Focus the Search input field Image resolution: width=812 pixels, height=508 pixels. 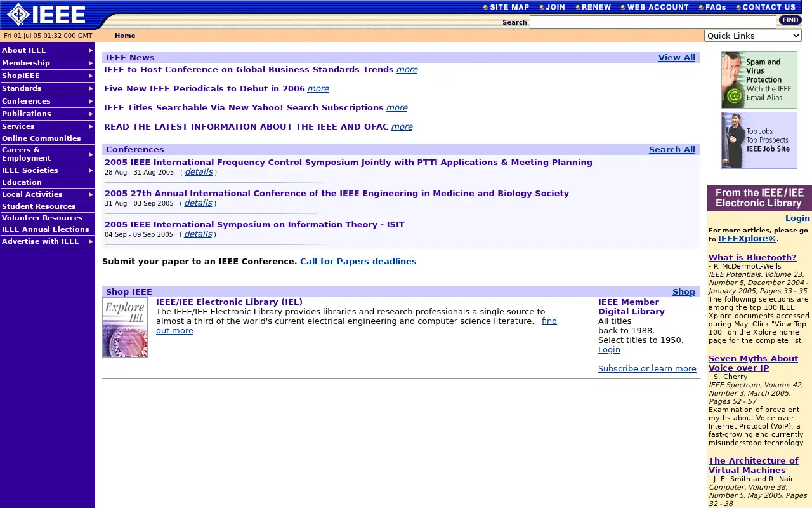pos(653,22)
